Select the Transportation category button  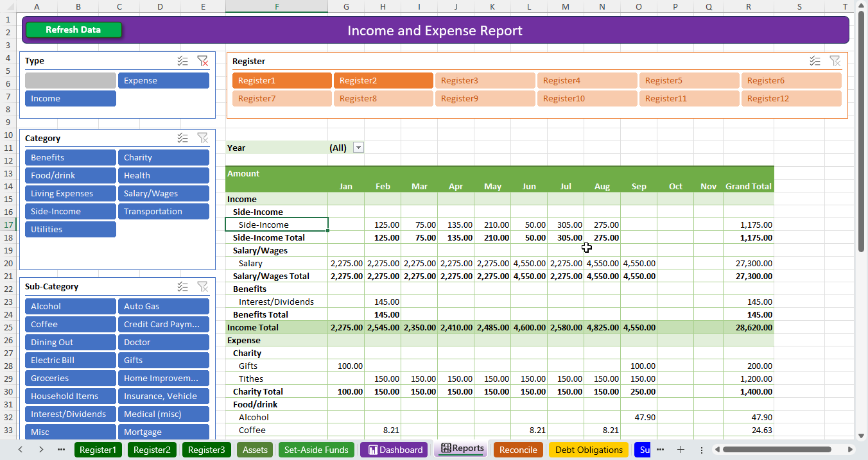(x=163, y=212)
